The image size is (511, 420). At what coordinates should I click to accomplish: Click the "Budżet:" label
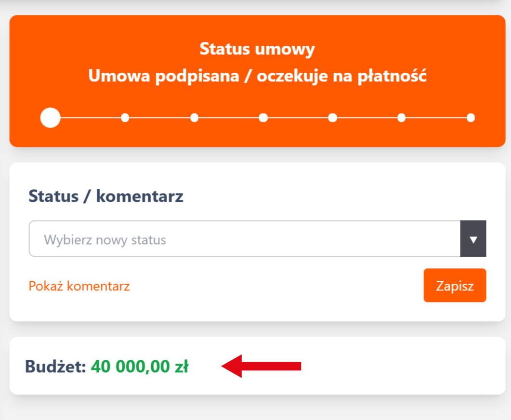[x=55, y=367]
